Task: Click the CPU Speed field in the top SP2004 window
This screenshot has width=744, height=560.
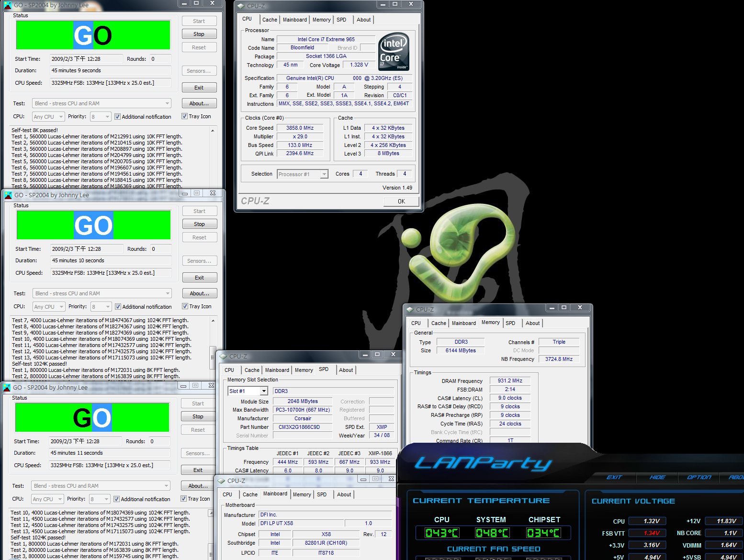Action: (111, 83)
